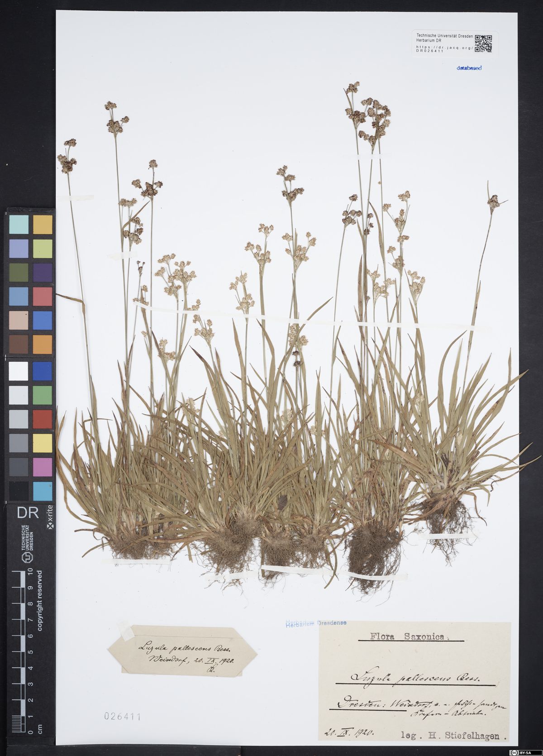Select the black swatch at the chart bottom

coord(18,491)
